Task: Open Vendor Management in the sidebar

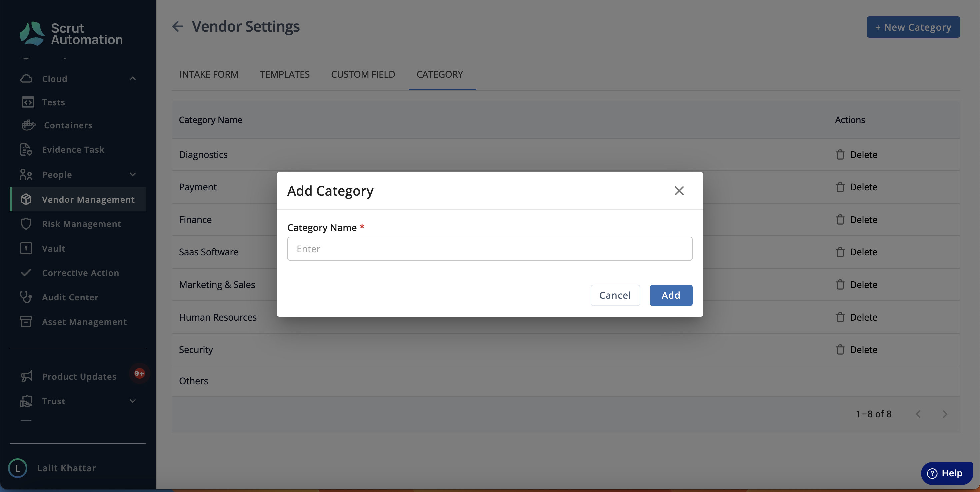Action: (x=78, y=199)
